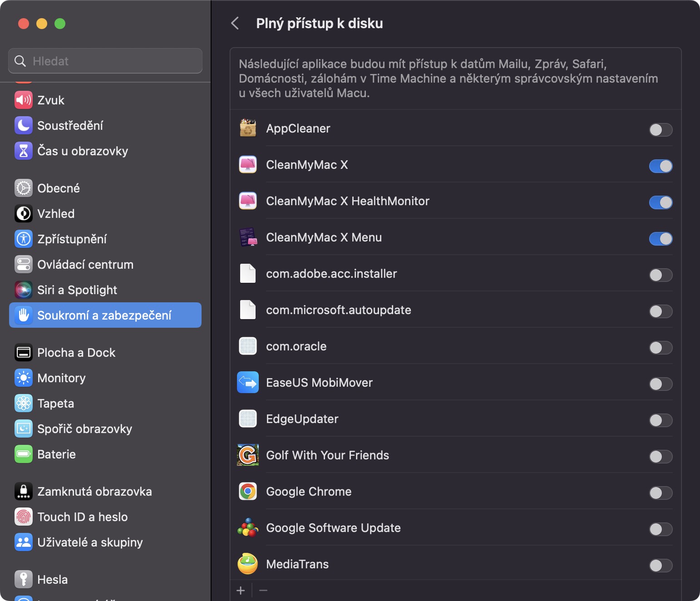Image resolution: width=700 pixels, height=601 pixels.
Task: Select Touch ID a heslo in sidebar
Action: 82,517
